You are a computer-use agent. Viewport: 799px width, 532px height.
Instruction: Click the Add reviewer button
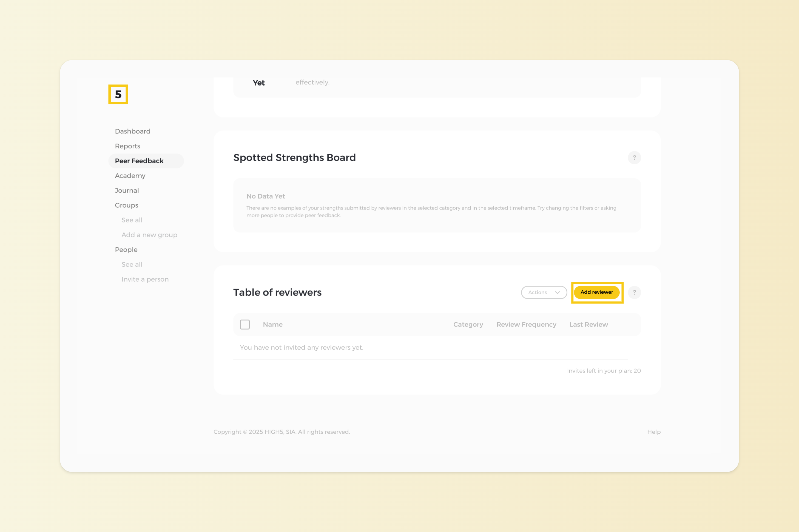pos(597,292)
